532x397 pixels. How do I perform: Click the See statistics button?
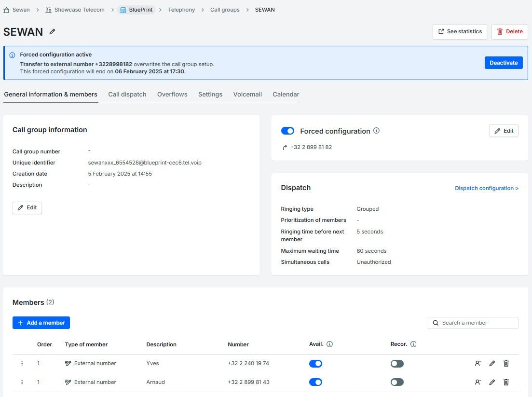460,32
